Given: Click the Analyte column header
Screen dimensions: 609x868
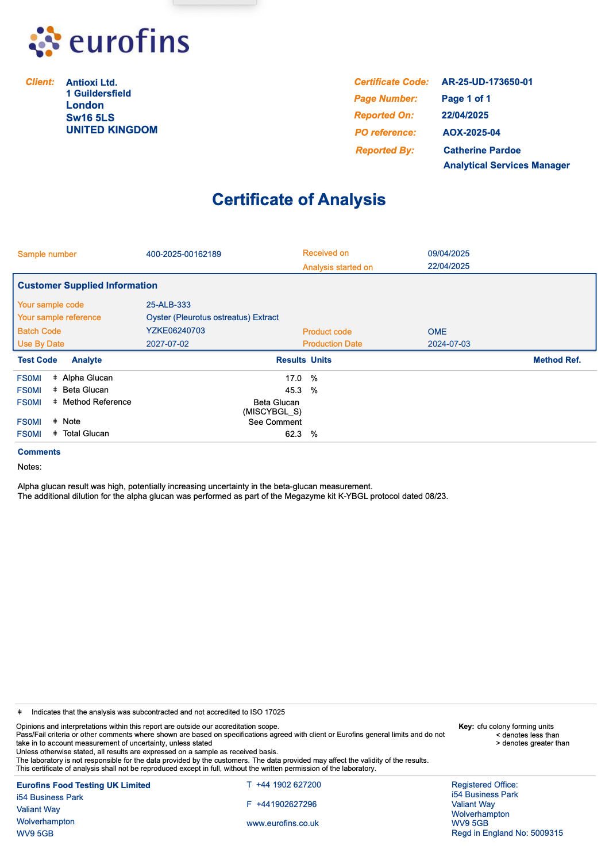Looking at the screenshot, I should (x=87, y=360).
